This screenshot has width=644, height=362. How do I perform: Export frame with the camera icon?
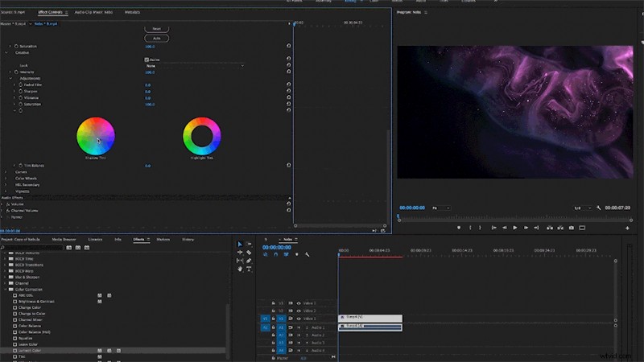pyautogui.click(x=572, y=228)
